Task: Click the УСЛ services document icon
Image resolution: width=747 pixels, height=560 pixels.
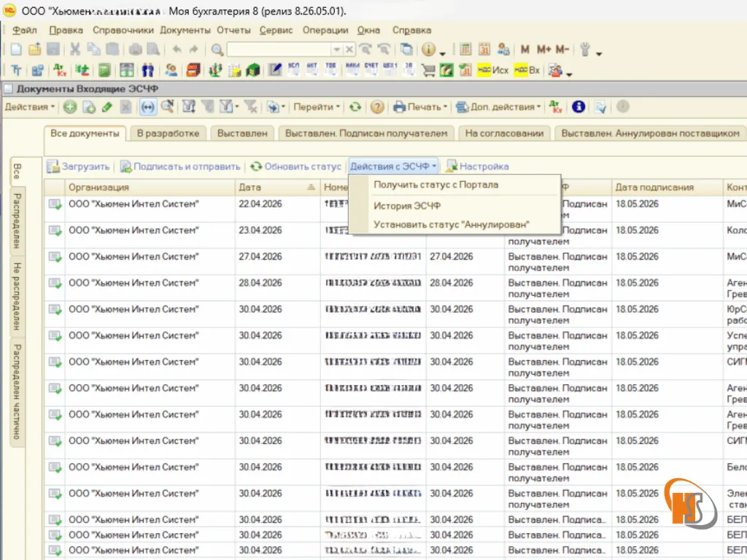Action: [294, 70]
